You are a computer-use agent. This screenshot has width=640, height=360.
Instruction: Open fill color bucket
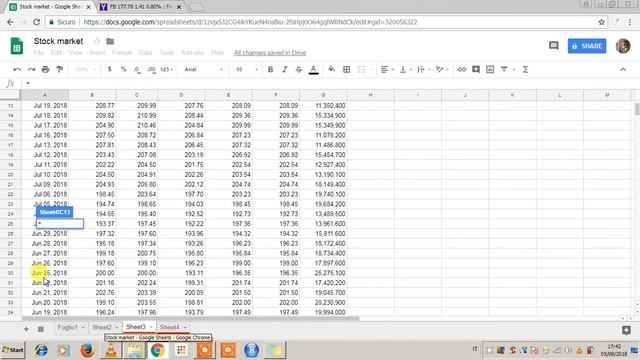(331, 69)
